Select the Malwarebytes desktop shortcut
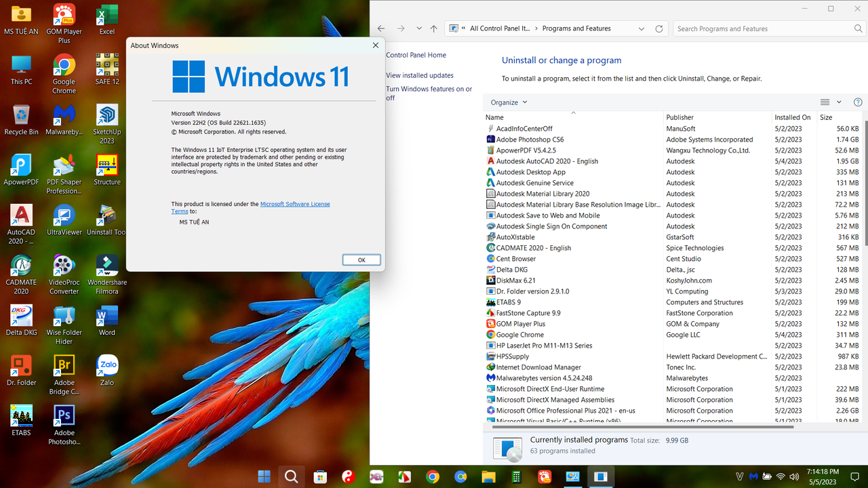868x488 pixels. (64, 119)
